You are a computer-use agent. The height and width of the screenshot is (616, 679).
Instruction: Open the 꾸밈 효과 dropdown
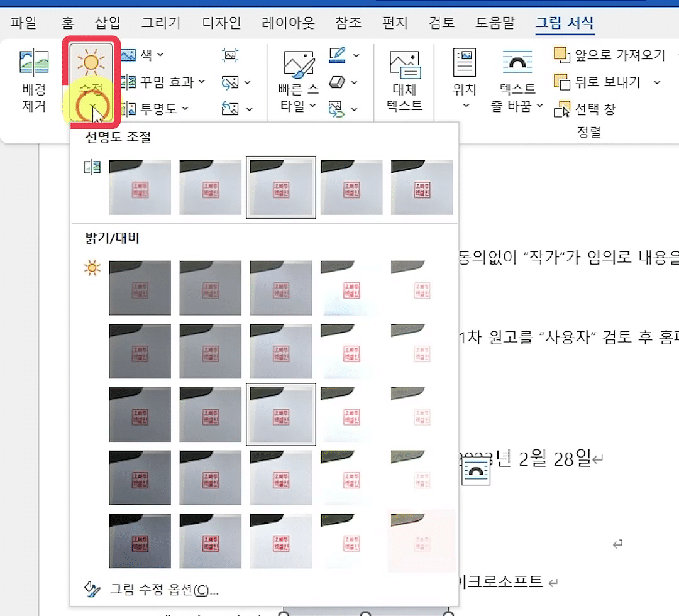pos(163,82)
